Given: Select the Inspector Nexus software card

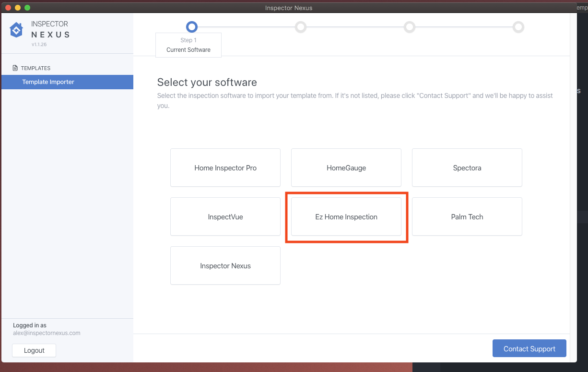Looking at the screenshot, I should 225,266.
